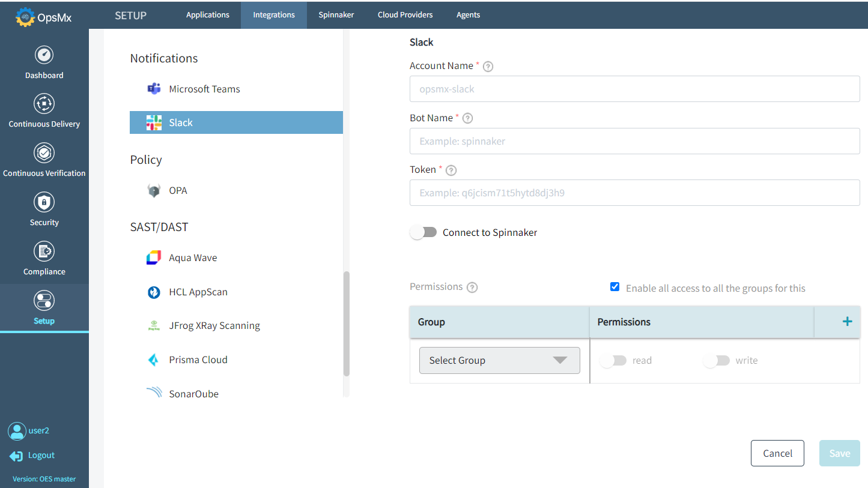
Task: Click the OpsMx logo
Action: pos(42,17)
